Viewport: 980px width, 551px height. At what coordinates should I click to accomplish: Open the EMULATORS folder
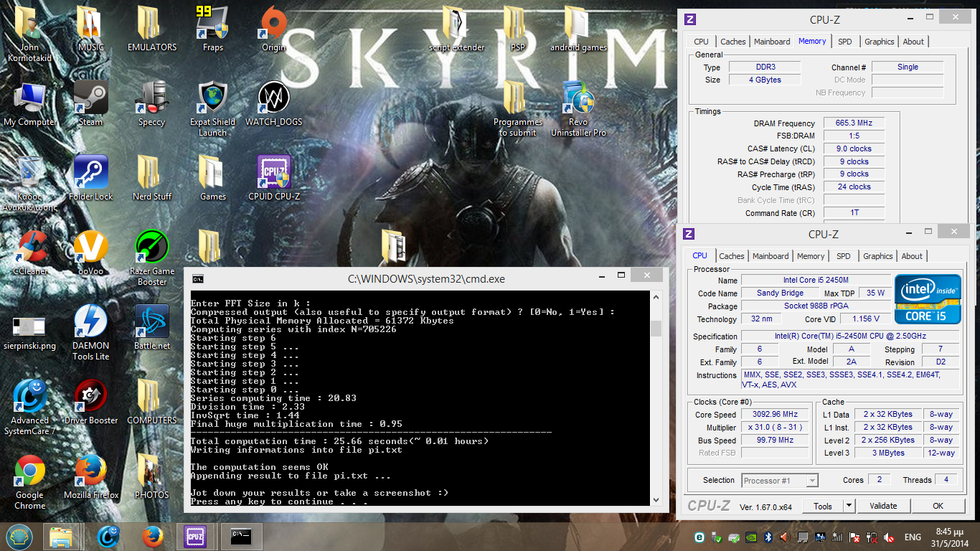pos(151,29)
